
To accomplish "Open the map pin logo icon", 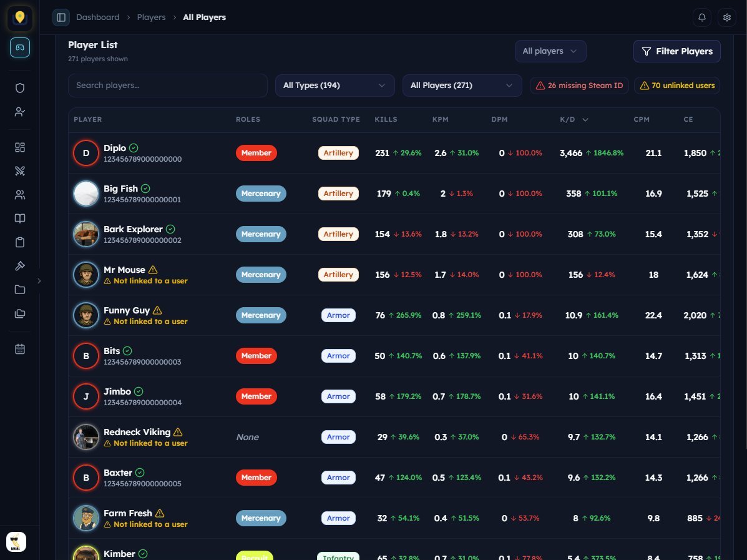I will [x=19, y=18].
